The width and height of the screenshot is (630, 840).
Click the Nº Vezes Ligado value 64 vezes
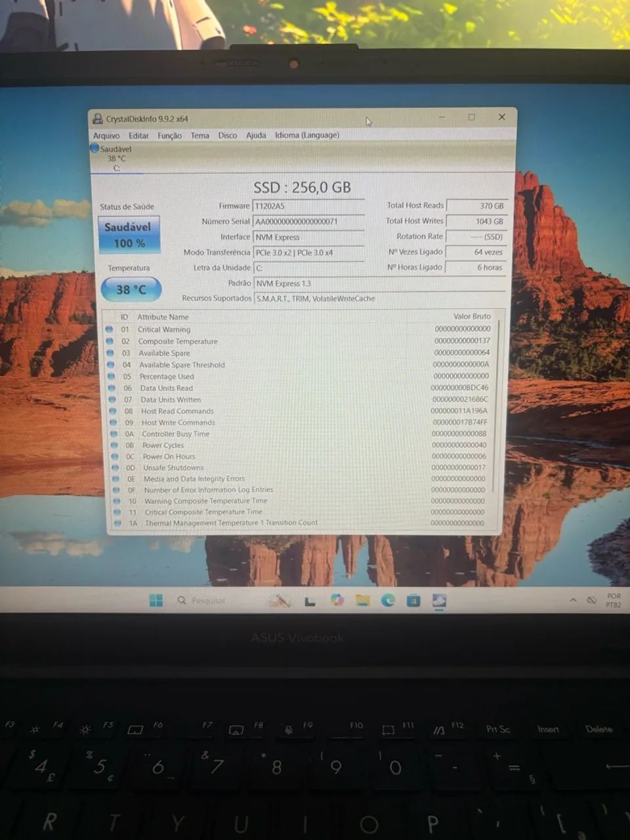click(x=476, y=252)
